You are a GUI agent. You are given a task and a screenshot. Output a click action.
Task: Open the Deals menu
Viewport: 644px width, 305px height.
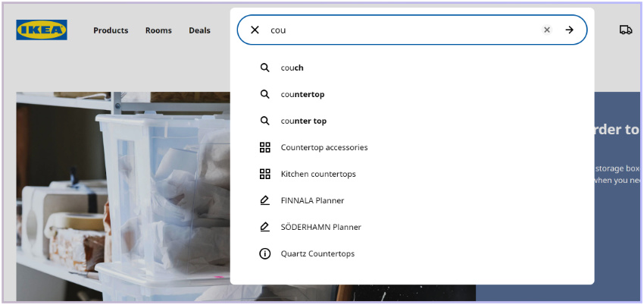[x=199, y=30]
